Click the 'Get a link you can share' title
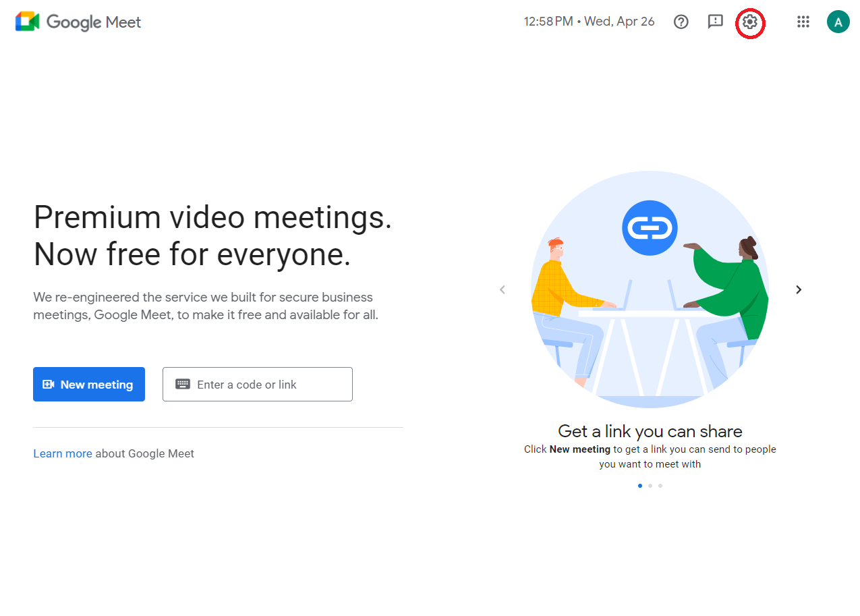This screenshot has height=616, width=860. (x=650, y=431)
